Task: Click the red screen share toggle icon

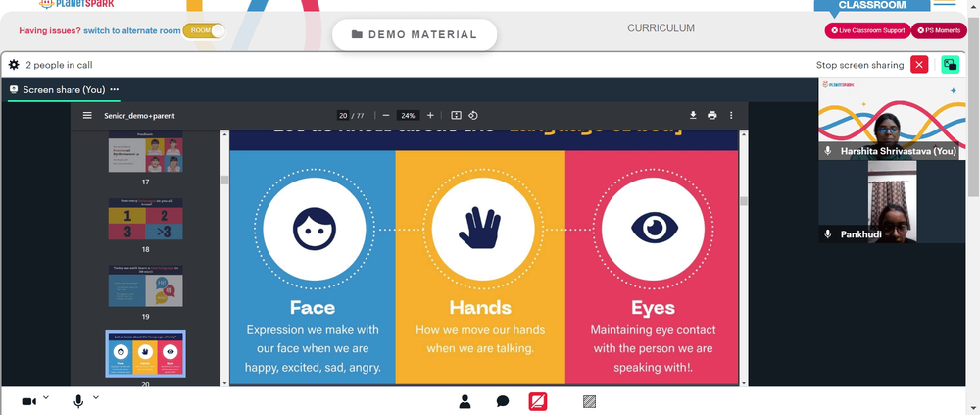Action: click(537, 401)
